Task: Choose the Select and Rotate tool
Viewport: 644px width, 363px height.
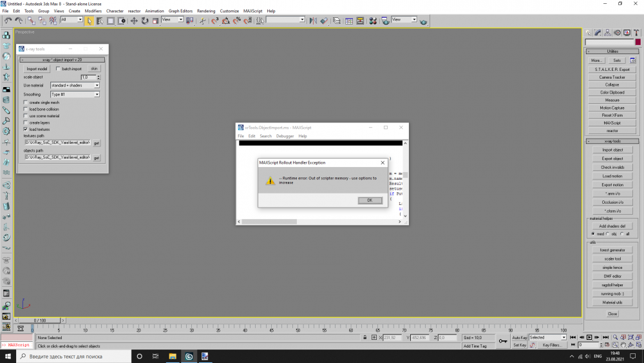Action: point(144,21)
